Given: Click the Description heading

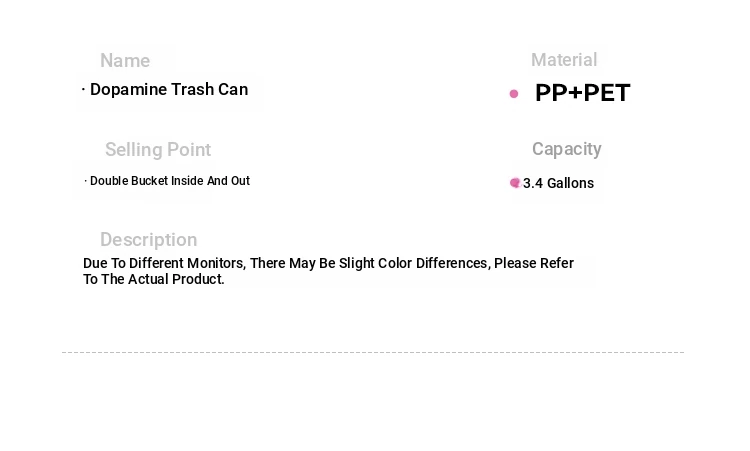Looking at the screenshot, I should point(148,240).
